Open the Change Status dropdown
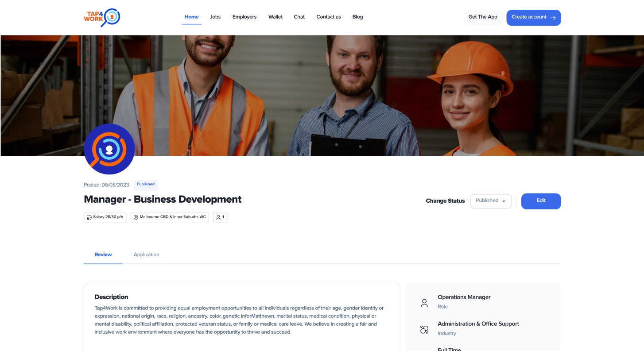The image size is (644, 351). (491, 201)
